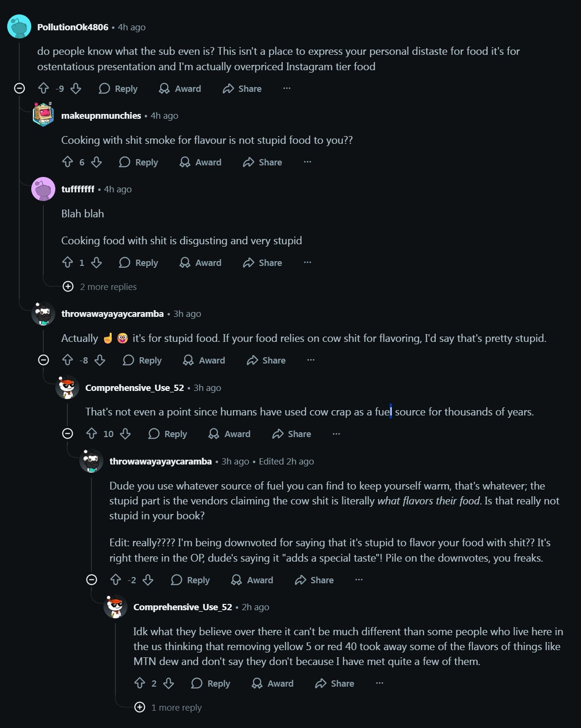The image size is (581, 728).
Task: Reply to the MTN dew comment
Action: (211, 683)
